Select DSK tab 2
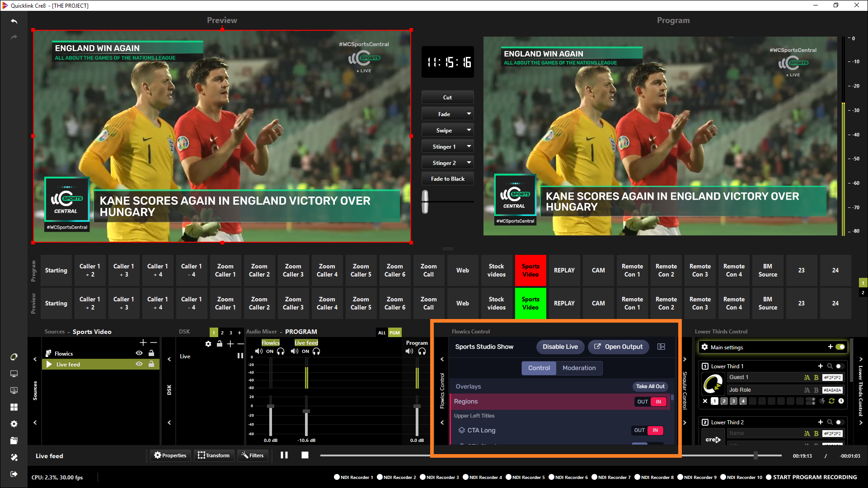Screen dimensions: 868x488 pyautogui.click(x=222, y=333)
